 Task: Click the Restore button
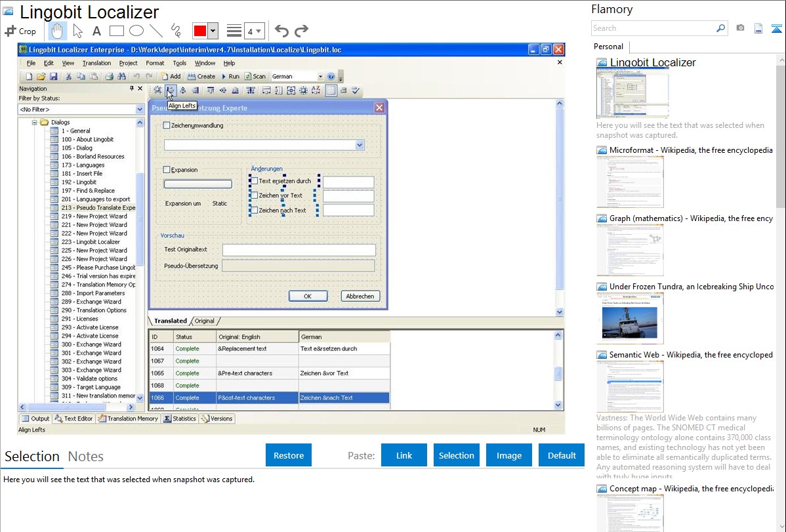pyautogui.click(x=289, y=455)
